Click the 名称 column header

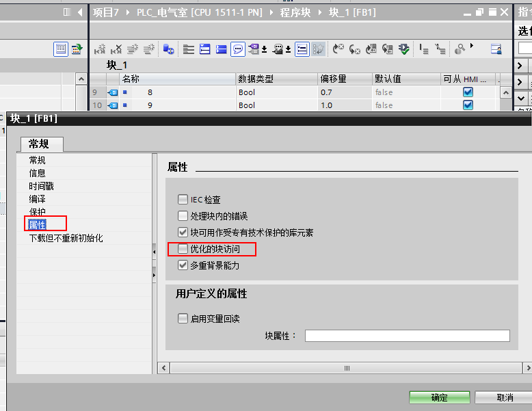177,79
